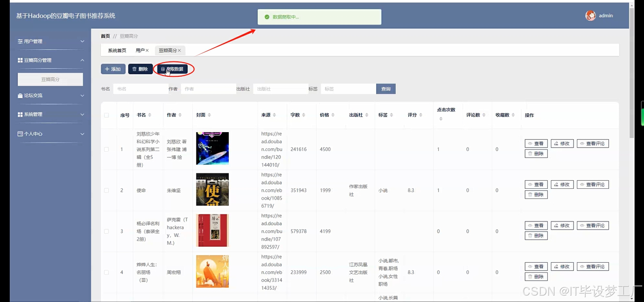
Task: Click the 个人中心 sidebar icon
Action: tap(20, 134)
